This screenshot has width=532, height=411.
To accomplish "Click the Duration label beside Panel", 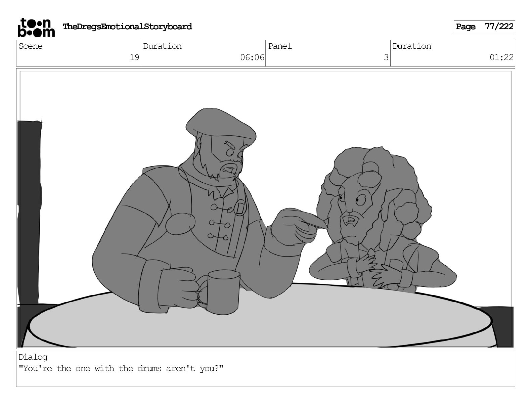I will (412, 46).
